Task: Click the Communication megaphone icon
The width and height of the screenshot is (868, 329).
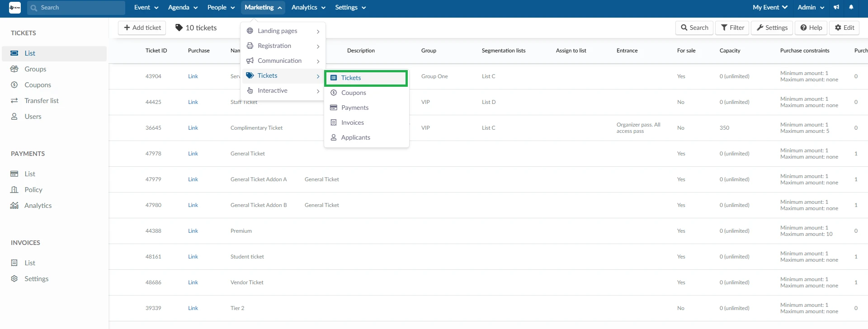Action: (250, 61)
